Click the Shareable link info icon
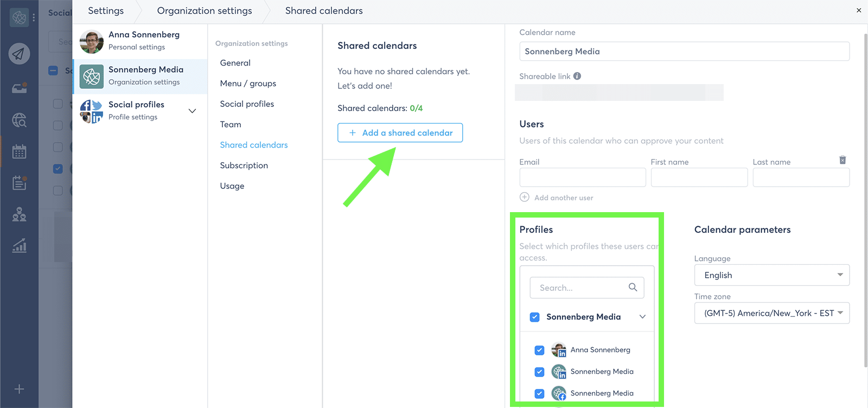This screenshot has width=868, height=408. click(577, 76)
